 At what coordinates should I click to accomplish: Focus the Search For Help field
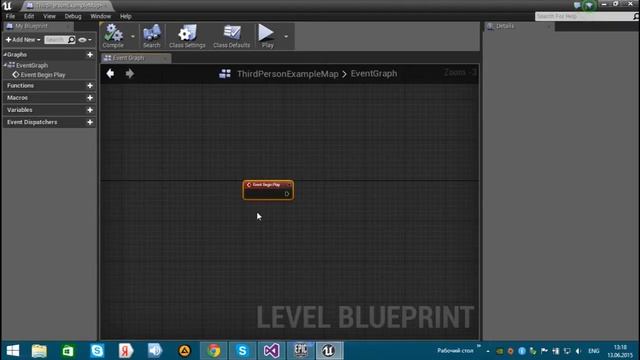(583, 16)
